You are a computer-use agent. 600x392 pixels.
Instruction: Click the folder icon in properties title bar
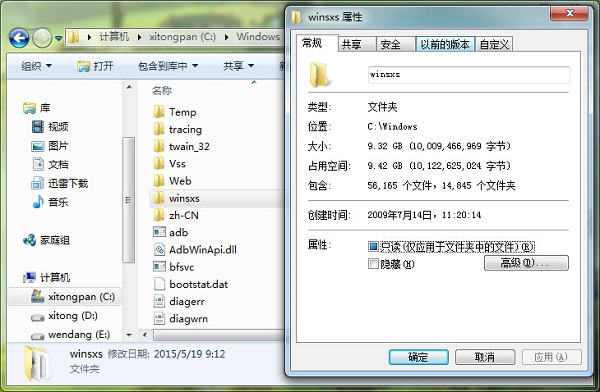click(296, 17)
